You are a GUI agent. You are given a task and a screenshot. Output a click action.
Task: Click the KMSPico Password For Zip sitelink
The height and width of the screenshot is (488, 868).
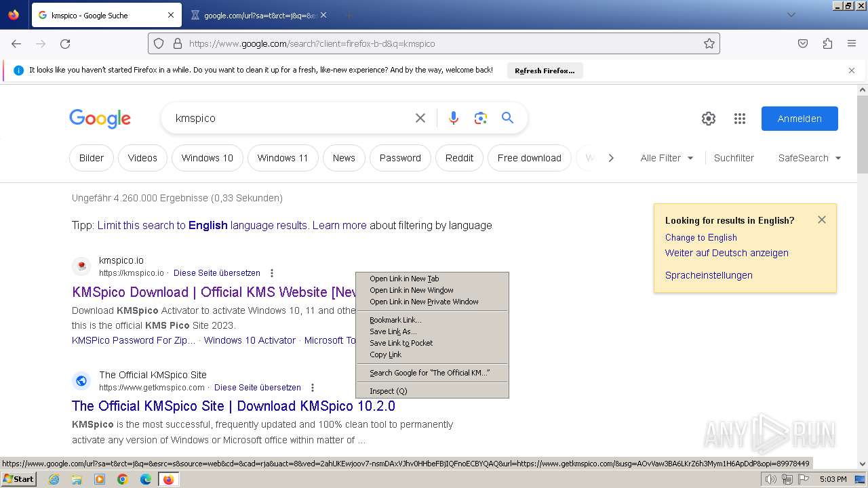134,340
